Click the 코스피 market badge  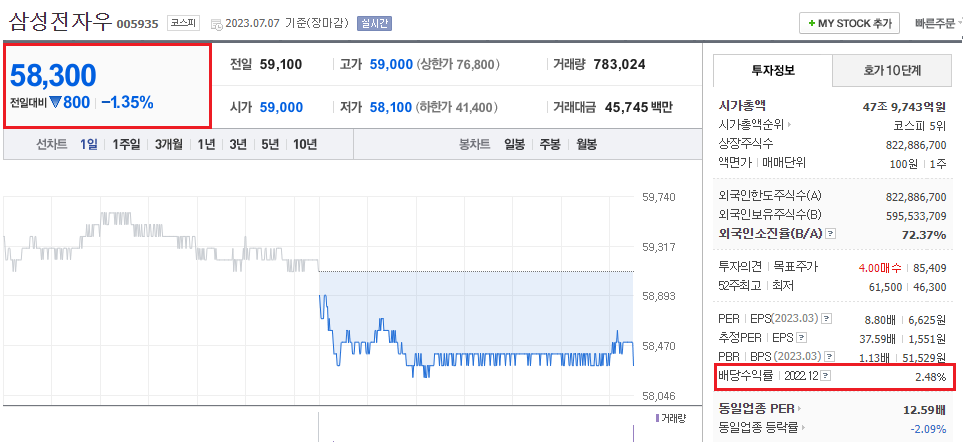(x=183, y=24)
